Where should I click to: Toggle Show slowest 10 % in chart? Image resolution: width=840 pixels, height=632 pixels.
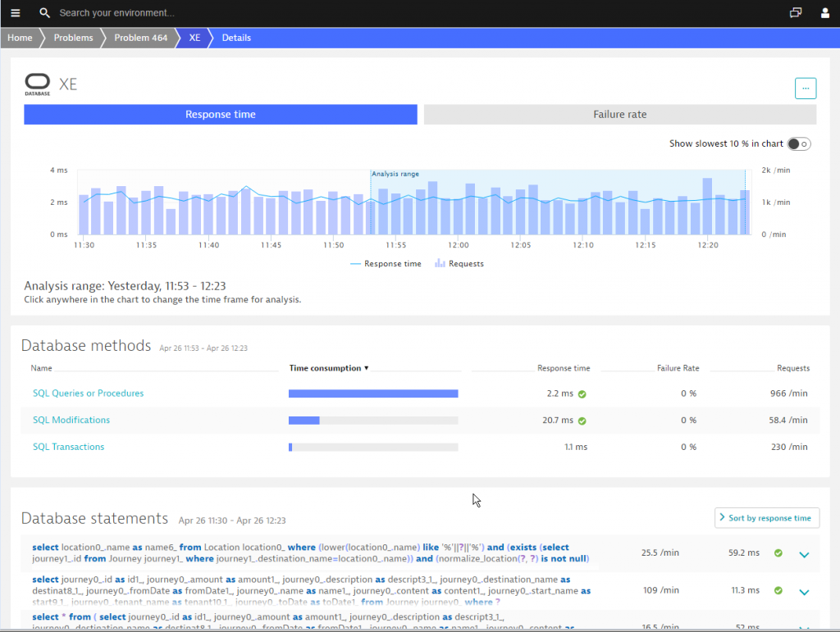coord(799,144)
